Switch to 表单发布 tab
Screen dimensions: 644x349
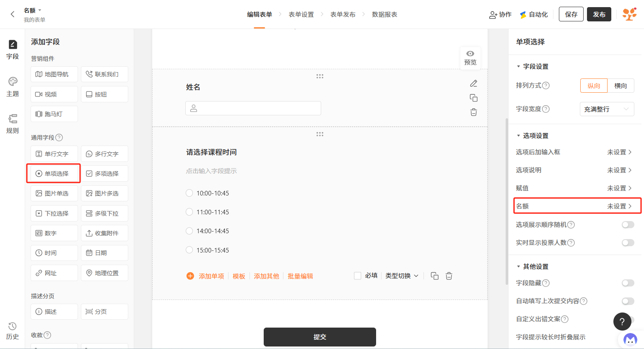[343, 14]
